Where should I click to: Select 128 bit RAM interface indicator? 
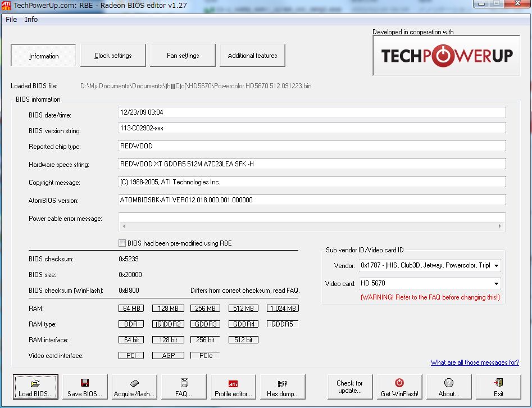[x=168, y=340]
